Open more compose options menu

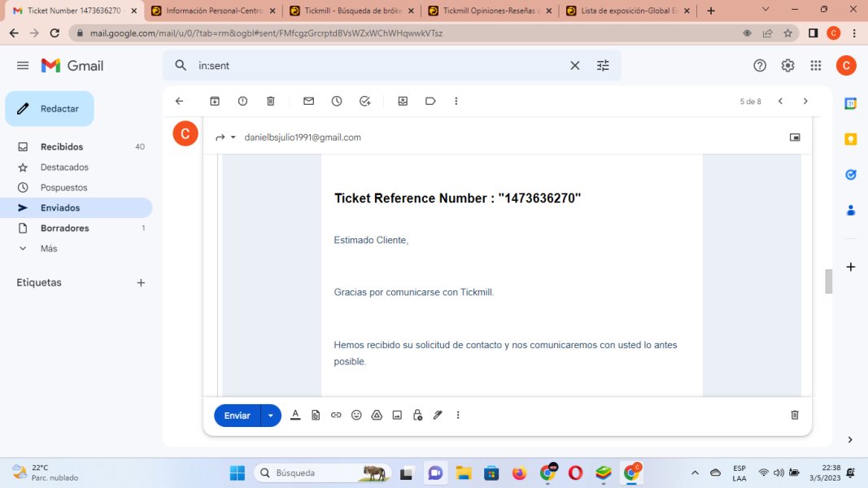click(x=458, y=415)
